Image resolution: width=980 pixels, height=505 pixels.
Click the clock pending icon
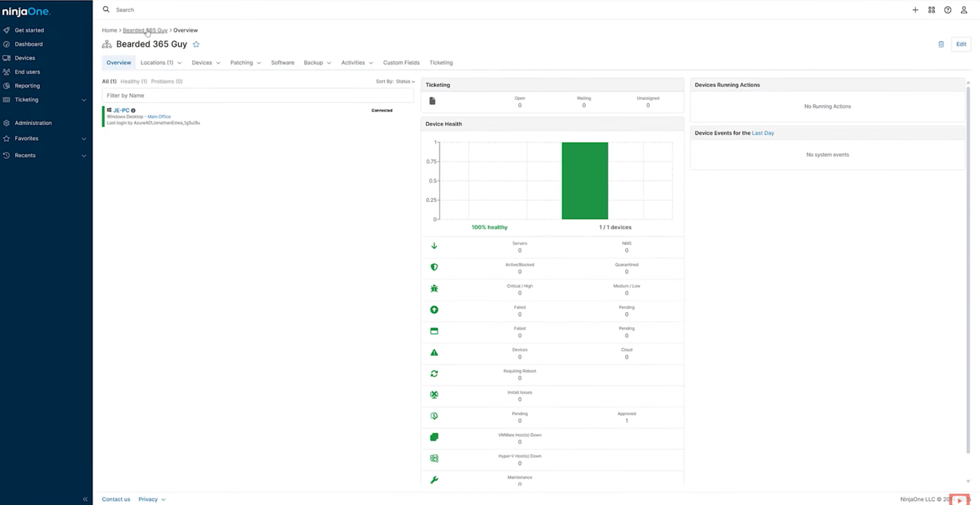[x=434, y=416]
